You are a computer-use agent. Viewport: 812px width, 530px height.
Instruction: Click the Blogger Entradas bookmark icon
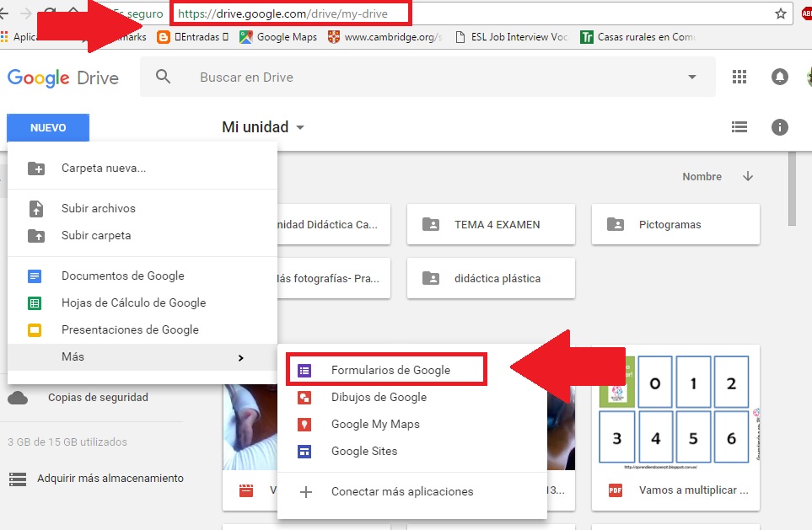pyautogui.click(x=163, y=37)
